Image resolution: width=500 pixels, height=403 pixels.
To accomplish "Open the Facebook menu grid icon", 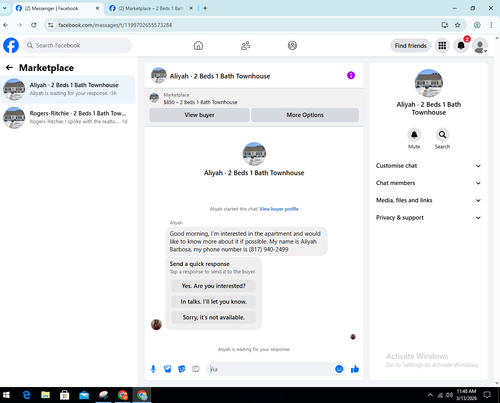I will (442, 45).
